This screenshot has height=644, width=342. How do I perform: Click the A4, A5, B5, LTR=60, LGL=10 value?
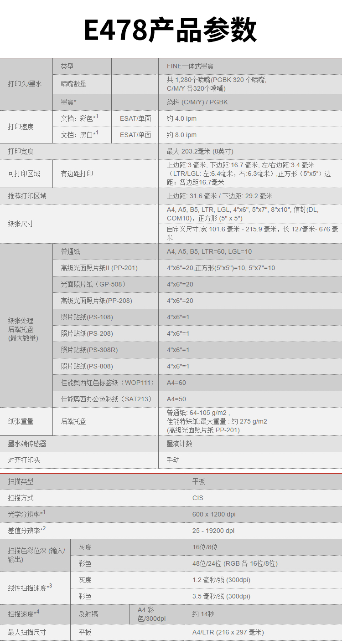[209, 251]
